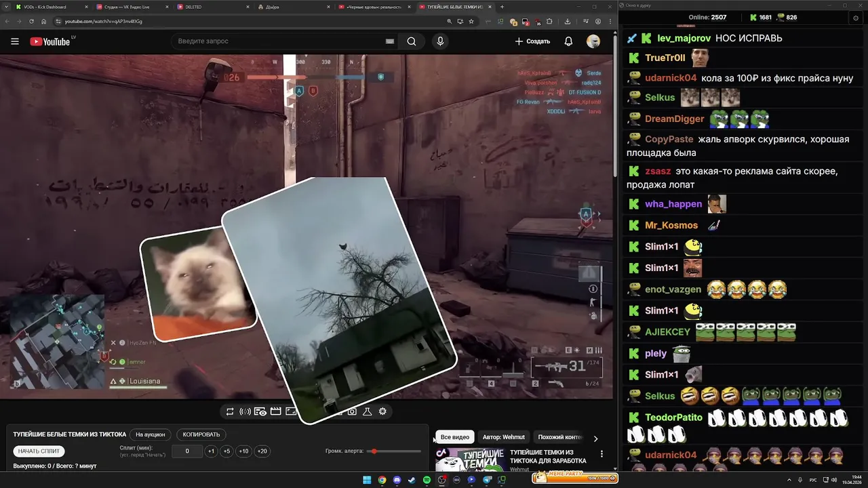
Task: Open ТУПЕЙШИЕ ТЕМКИ ИЗ ТИКТОКА ДЛЯ ЗАРАБОТКА title
Action: click(549, 456)
